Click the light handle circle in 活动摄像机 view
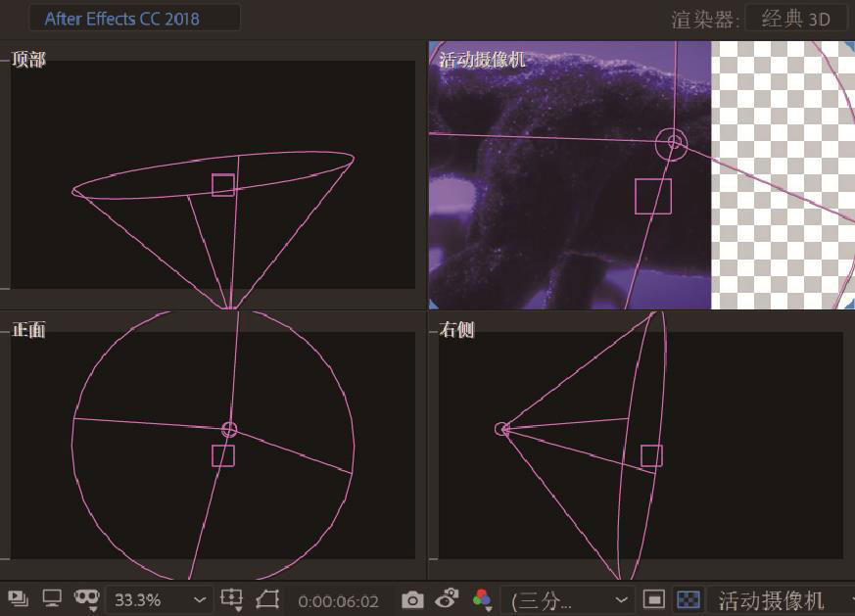 (x=671, y=144)
